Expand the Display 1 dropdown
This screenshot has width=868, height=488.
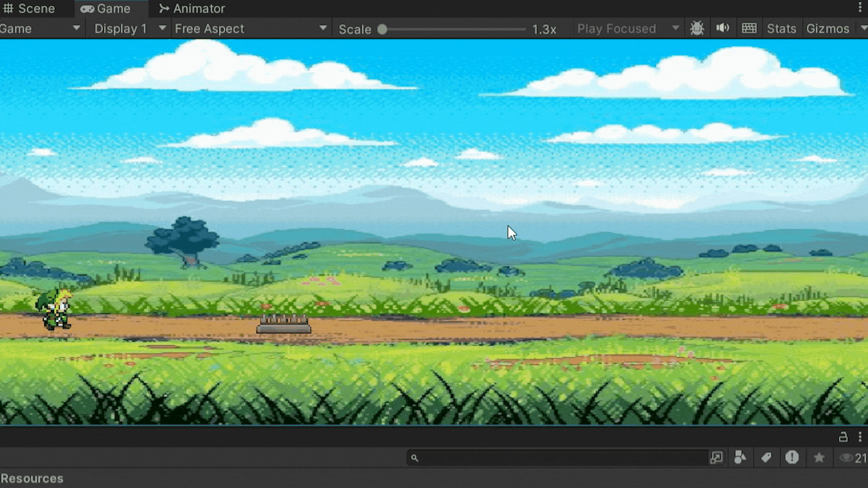click(130, 28)
